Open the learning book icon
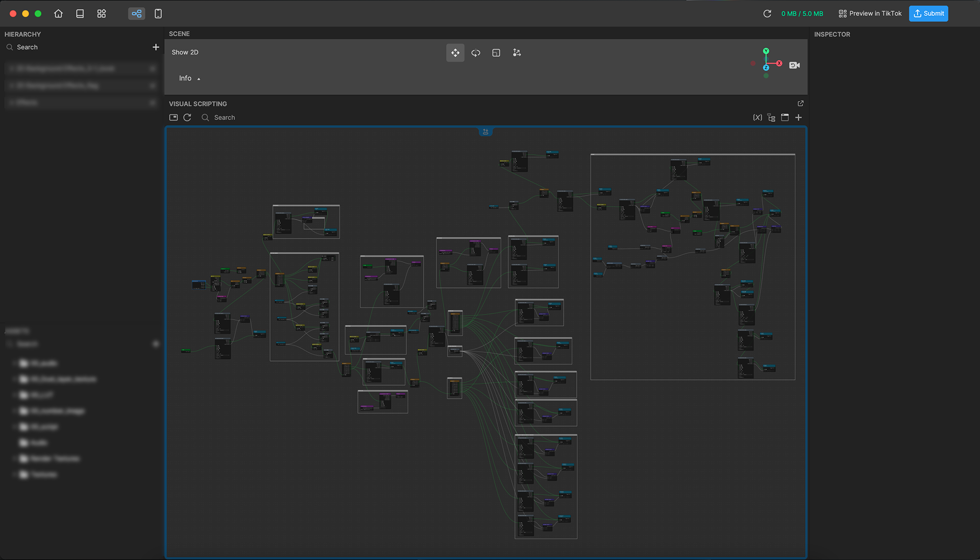The width and height of the screenshot is (980, 560). click(x=80, y=14)
